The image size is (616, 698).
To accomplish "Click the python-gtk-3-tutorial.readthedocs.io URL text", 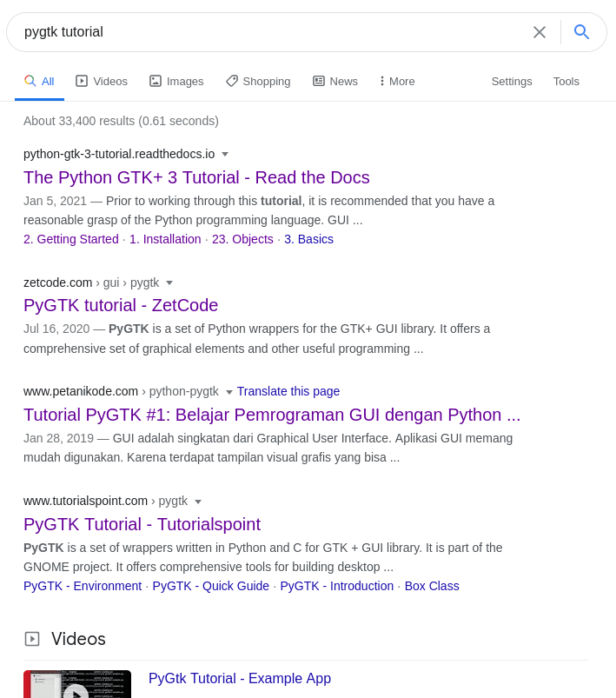I will pos(119,154).
